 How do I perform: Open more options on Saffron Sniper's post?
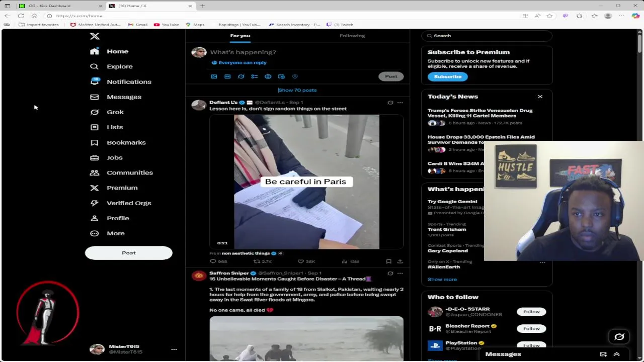(x=400, y=274)
